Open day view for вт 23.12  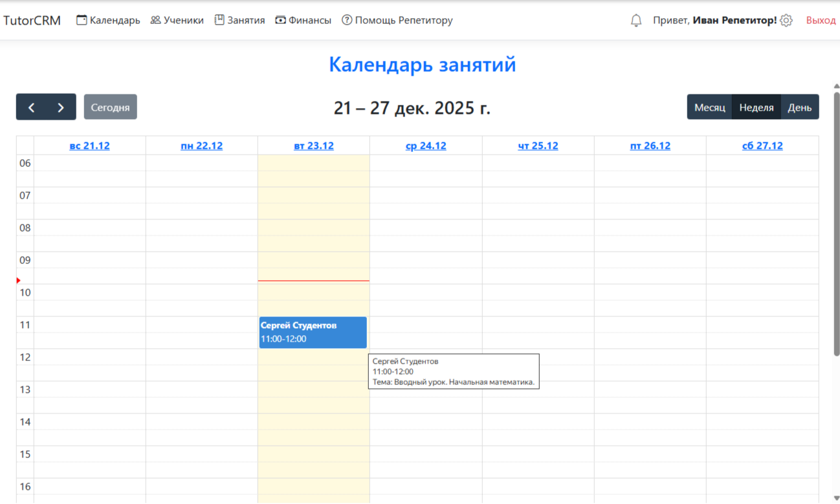pyautogui.click(x=313, y=146)
